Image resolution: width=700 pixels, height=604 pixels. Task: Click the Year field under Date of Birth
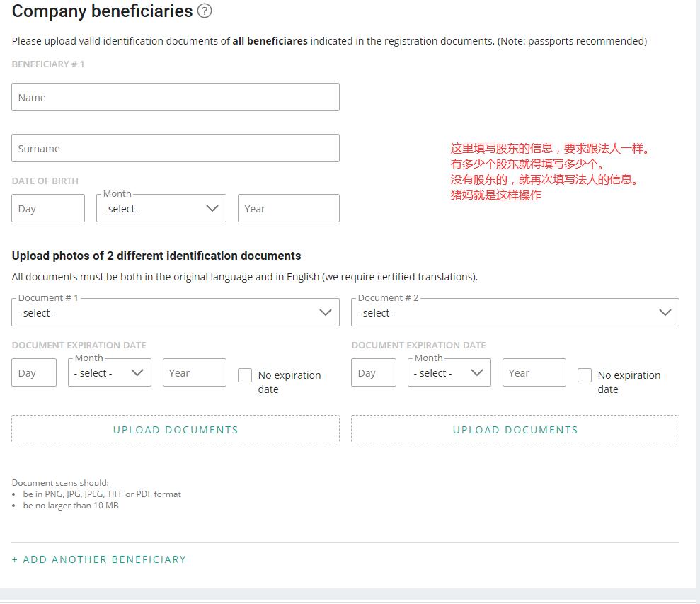pyautogui.click(x=288, y=207)
